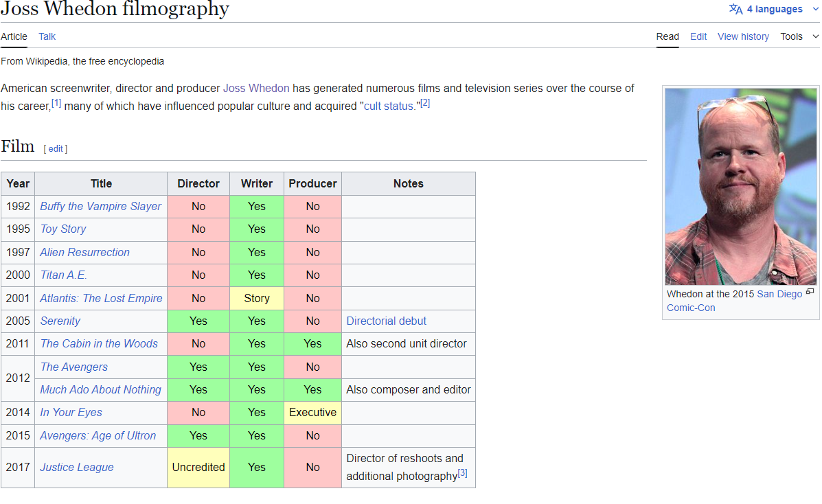Image resolution: width=822 pixels, height=504 pixels.
Task: Click the Film section edit link
Action: (x=56, y=148)
